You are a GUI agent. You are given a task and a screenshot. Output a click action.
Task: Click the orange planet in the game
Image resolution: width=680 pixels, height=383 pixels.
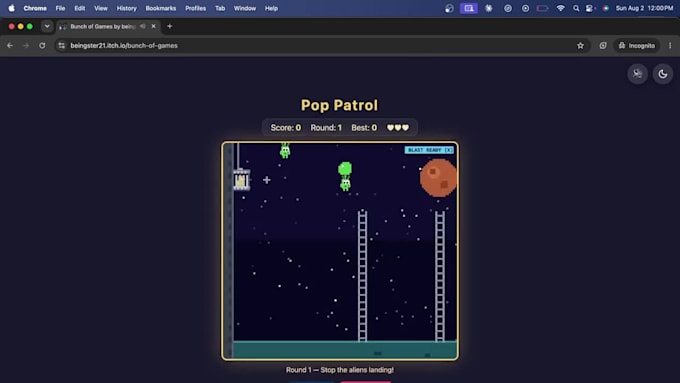pos(438,178)
